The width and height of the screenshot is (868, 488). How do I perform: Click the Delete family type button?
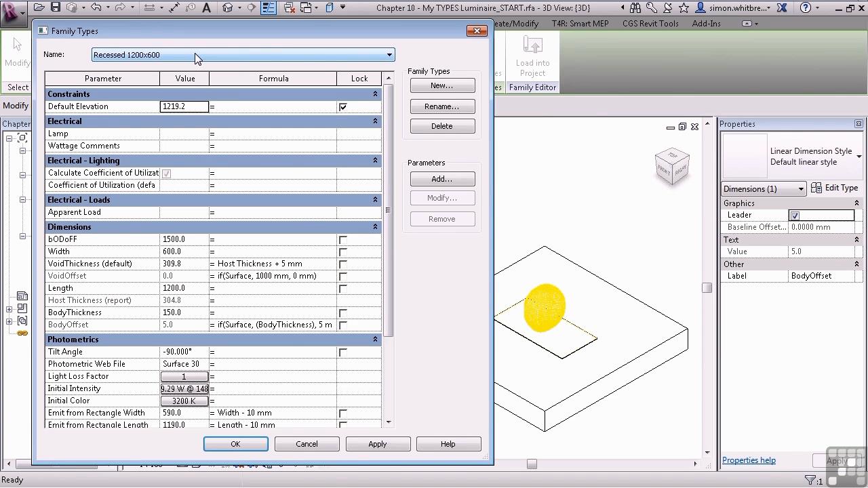(442, 126)
